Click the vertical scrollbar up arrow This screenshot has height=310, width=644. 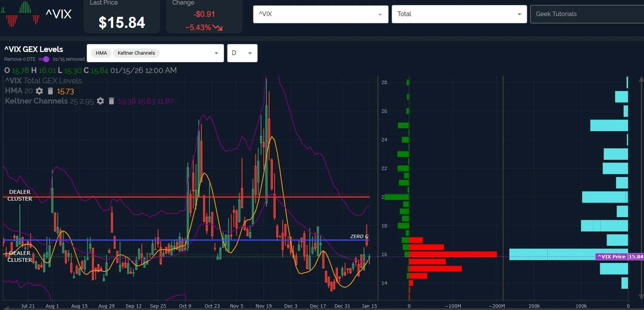[x=641, y=80]
